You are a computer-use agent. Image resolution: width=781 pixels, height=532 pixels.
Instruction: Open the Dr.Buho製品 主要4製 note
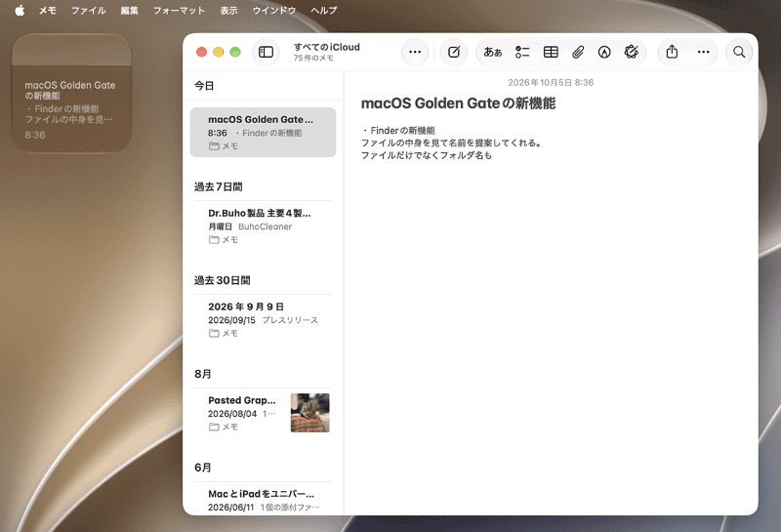(263, 226)
